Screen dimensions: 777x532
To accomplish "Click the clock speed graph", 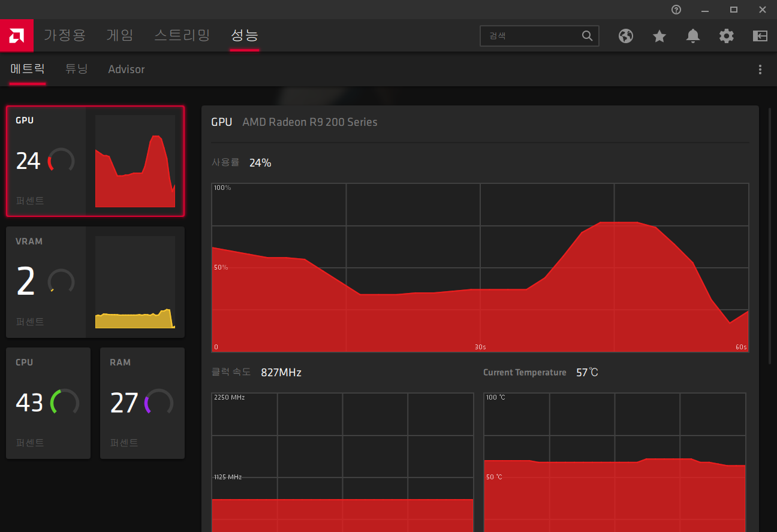I will (342, 463).
